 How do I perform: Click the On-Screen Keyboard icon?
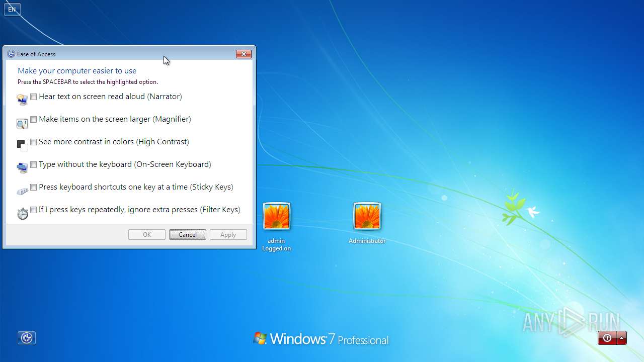[22, 168]
